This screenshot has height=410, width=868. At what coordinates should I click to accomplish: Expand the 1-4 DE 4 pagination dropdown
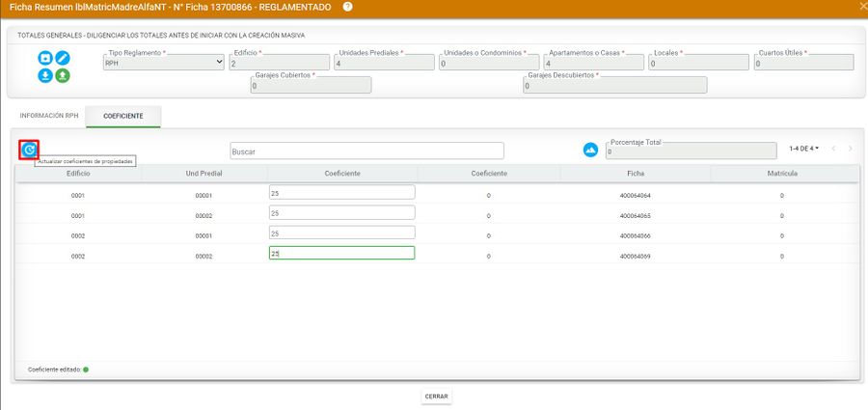coord(803,149)
